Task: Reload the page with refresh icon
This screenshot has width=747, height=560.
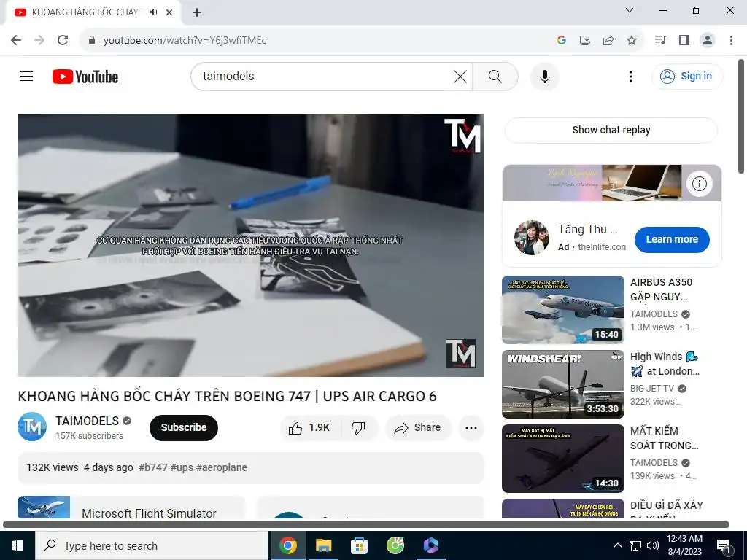Action: click(x=63, y=40)
